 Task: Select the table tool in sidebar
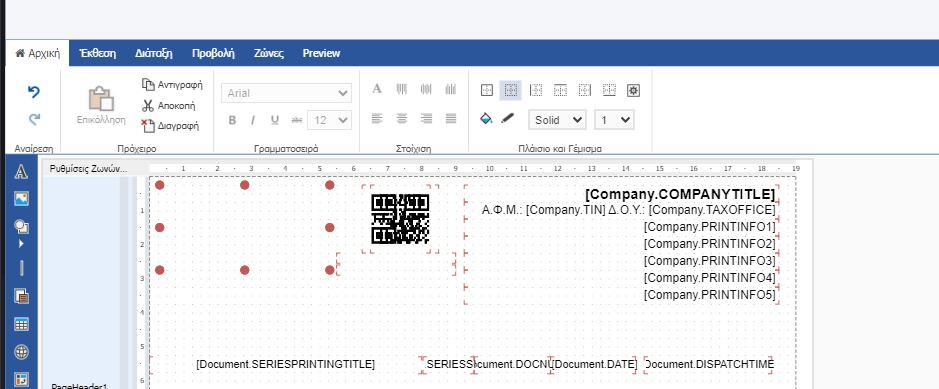click(21, 324)
